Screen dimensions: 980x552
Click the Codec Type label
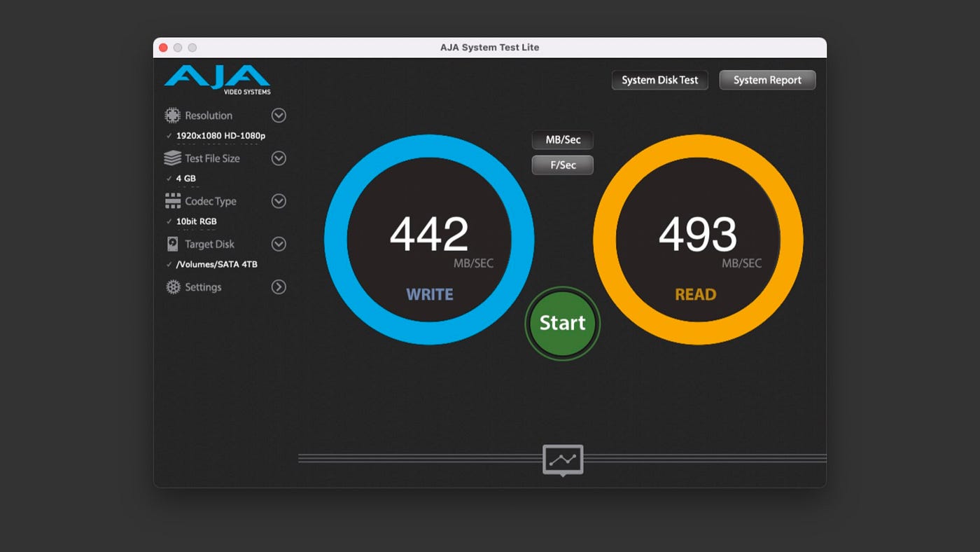click(211, 201)
